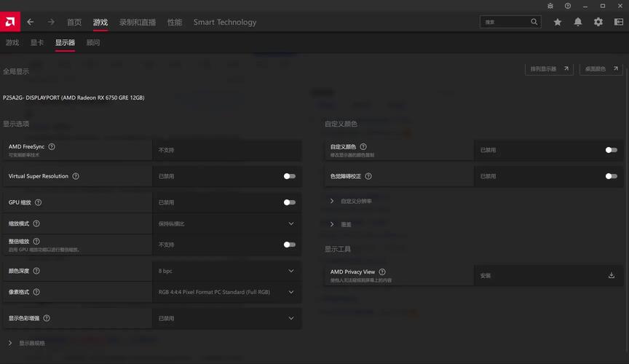Click 排列显示器 button
The height and width of the screenshot is (364, 629).
(549, 69)
